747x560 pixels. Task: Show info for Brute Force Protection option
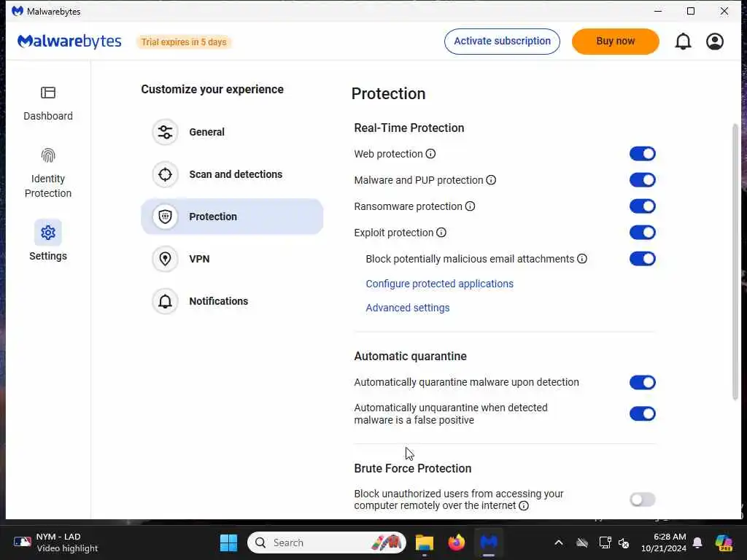click(x=524, y=506)
